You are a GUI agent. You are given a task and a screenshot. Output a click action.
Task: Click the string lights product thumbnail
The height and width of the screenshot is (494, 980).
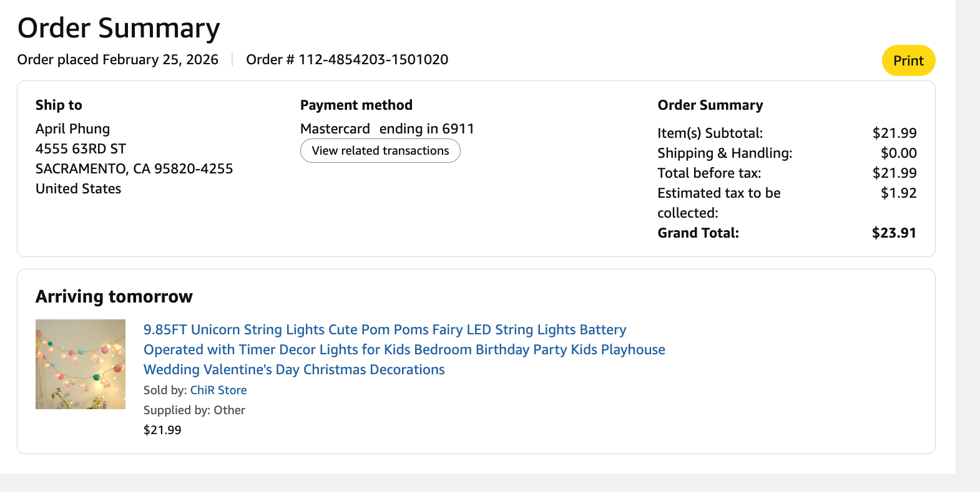pos(81,364)
